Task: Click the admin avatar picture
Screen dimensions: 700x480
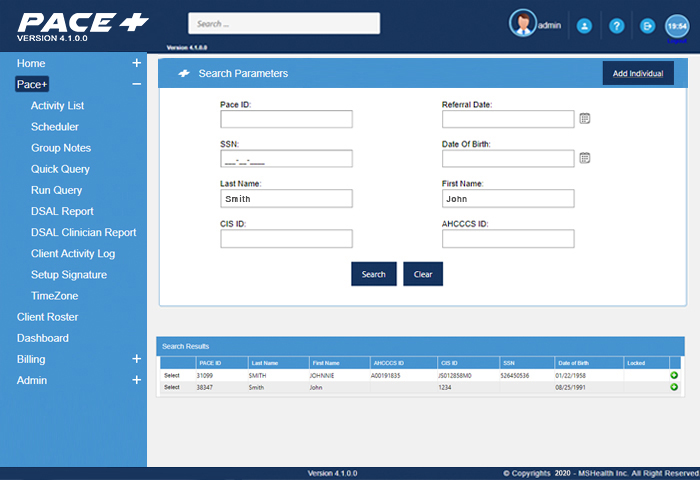Action: (522, 23)
